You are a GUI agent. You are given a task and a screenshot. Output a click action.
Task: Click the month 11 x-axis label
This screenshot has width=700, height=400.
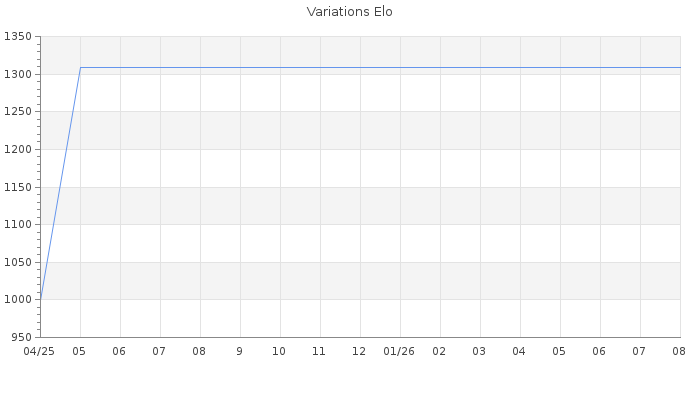click(318, 352)
